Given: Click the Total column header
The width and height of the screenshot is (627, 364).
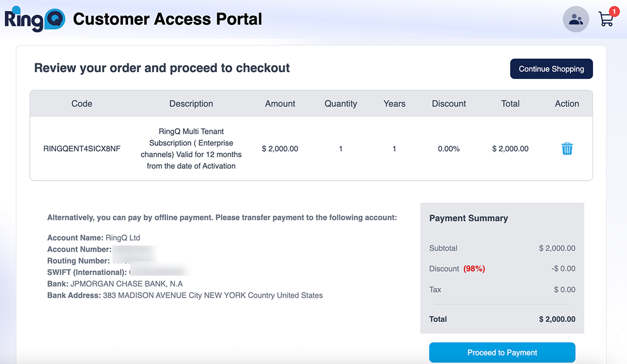Looking at the screenshot, I should click(510, 103).
